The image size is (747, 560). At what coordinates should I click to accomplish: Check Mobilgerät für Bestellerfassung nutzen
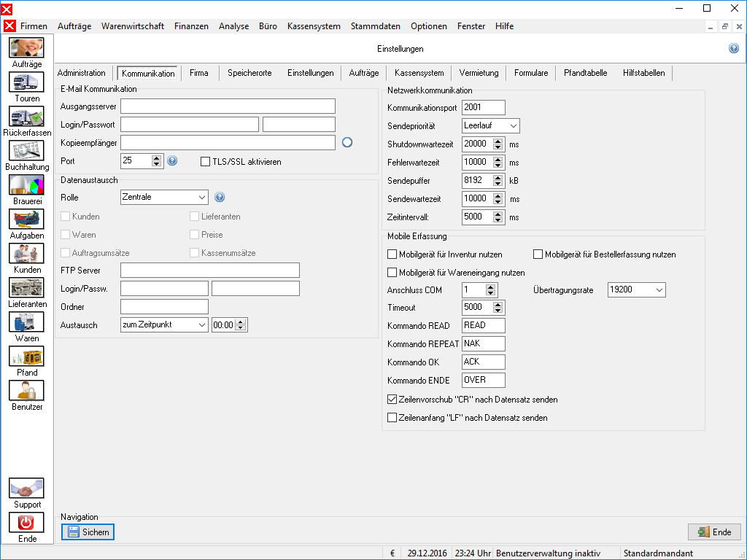pyautogui.click(x=538, y=254)
